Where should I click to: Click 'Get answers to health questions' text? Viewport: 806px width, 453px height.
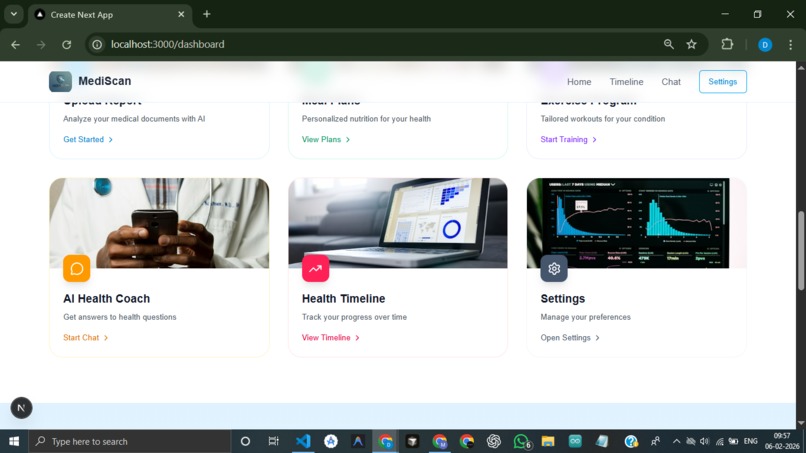click(x=119, y=317)
